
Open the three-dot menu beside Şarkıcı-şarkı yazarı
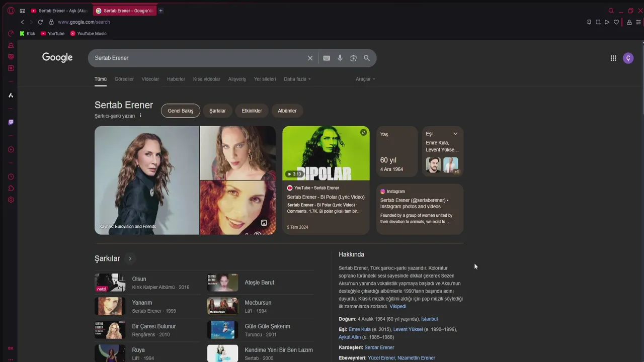coord(140,116)
